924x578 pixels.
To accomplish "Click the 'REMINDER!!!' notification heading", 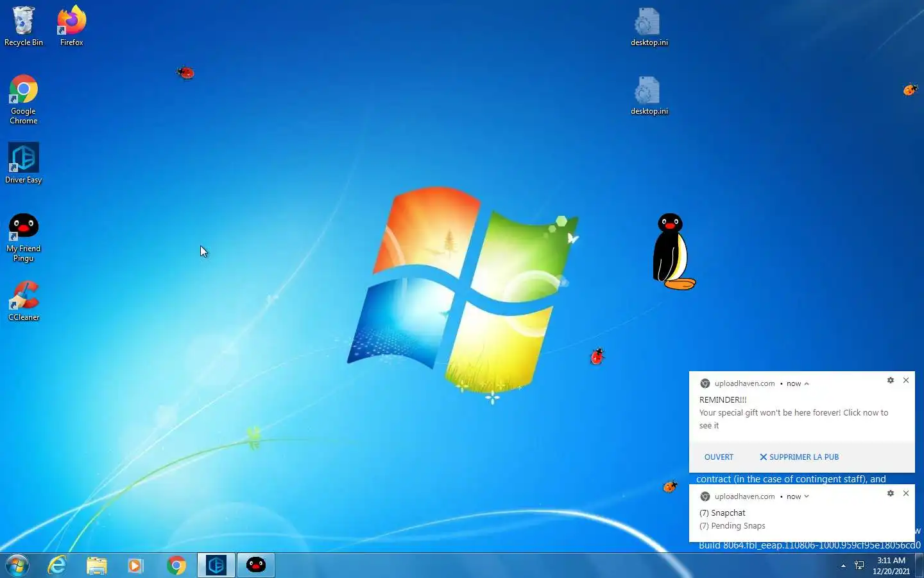I will (723, 399).
